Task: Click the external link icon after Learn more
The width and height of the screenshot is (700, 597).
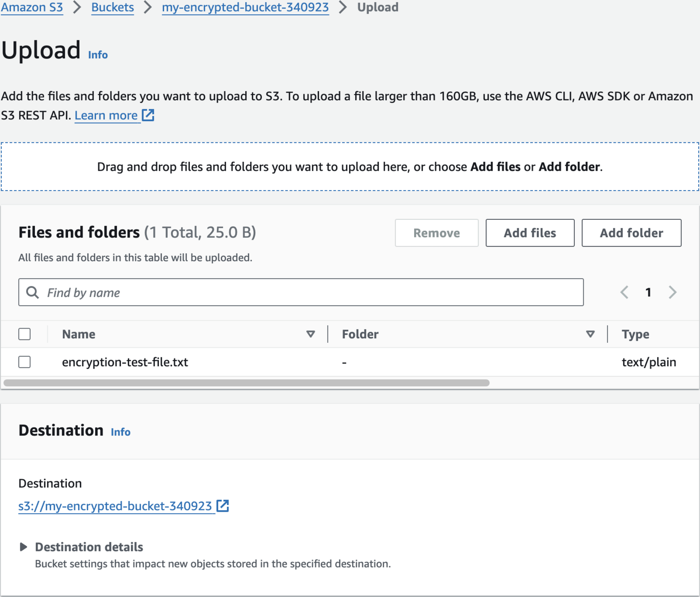Action: (148, 115)
